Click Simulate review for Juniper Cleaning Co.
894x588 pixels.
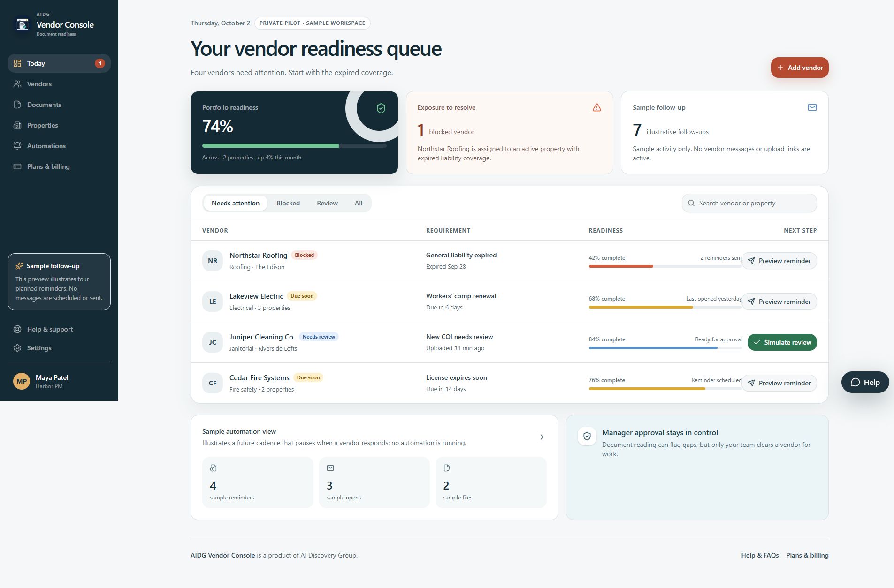(x=782, y=342)
